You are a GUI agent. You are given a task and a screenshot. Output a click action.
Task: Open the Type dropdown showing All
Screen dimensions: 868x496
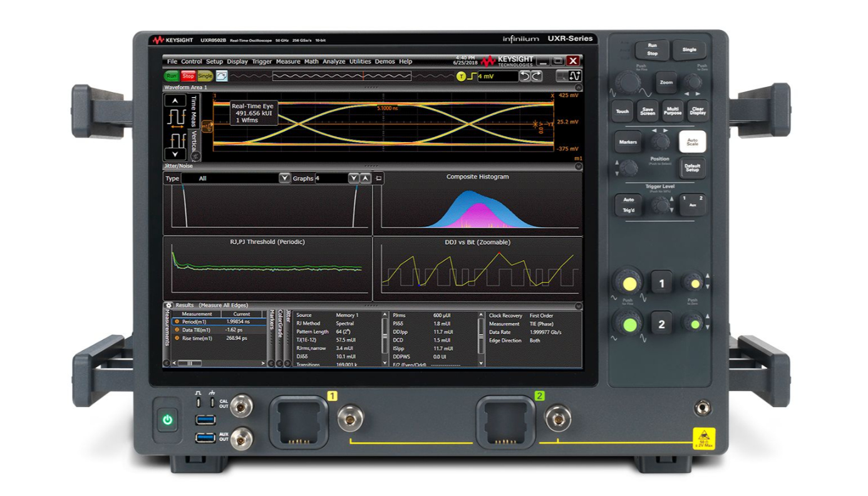[x=285, y=178]
